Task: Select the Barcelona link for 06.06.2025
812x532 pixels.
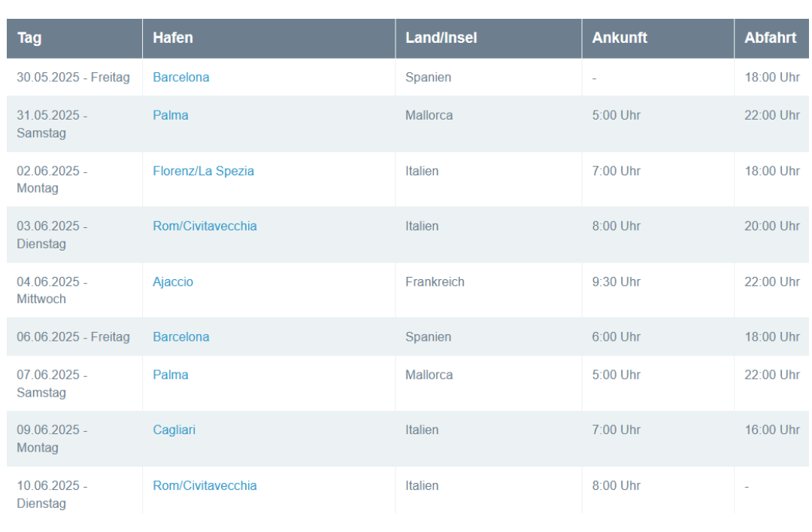Action: [180, 336]
